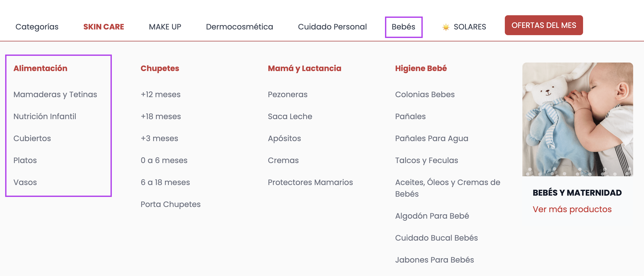Select Jabones Para Bebés
644x276 pixels.
434,260
